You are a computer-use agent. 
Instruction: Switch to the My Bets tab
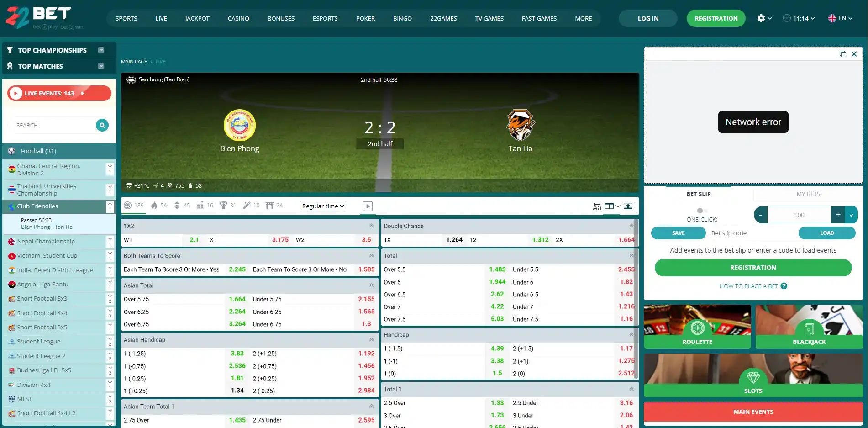808,194
